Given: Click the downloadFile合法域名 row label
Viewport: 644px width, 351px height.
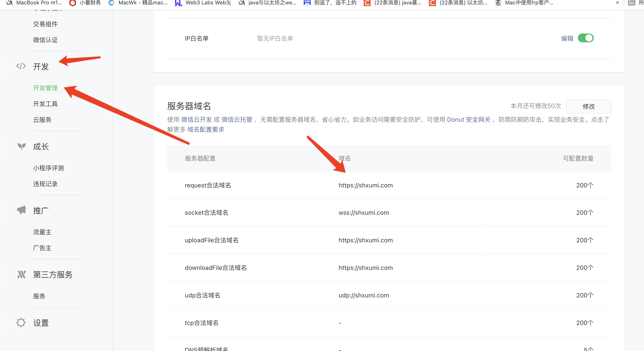Looking at the screenshot, I should [216, 268].
